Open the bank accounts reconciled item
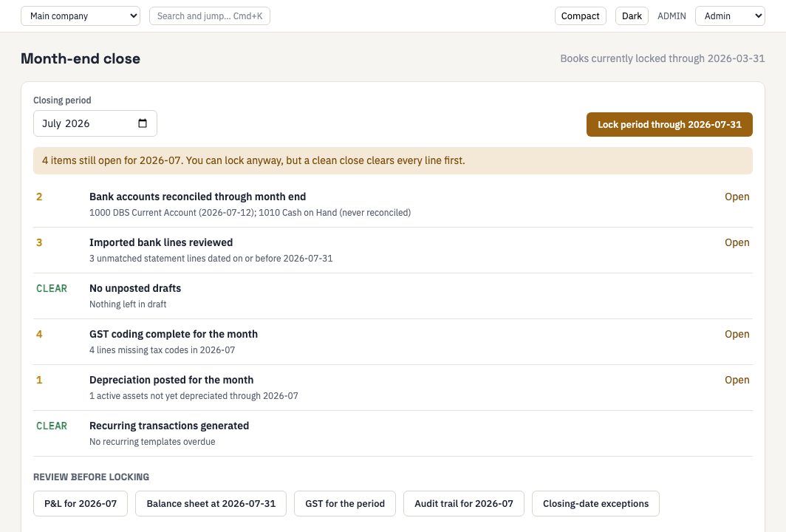 tap(737, 197)
